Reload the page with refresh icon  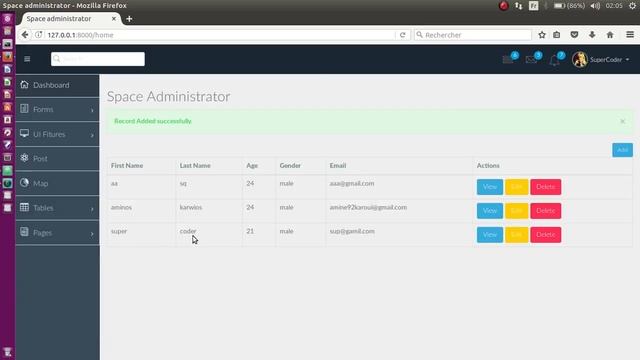402,35
